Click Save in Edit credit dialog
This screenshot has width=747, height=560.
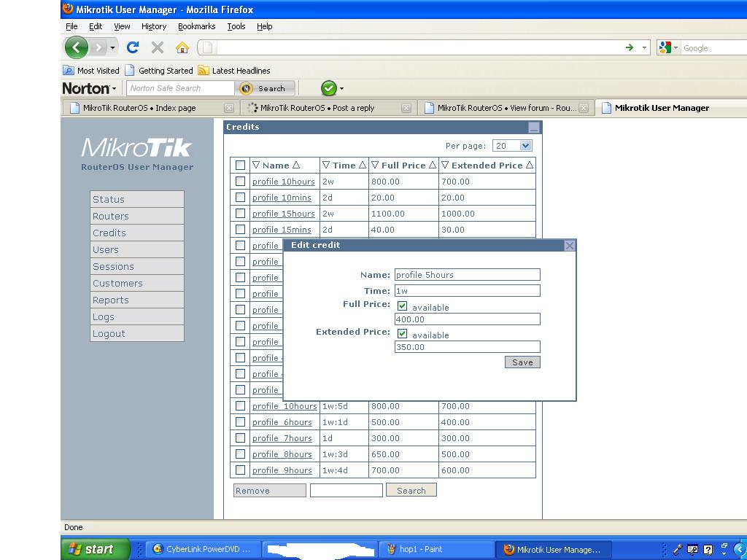tap(522, 362)
